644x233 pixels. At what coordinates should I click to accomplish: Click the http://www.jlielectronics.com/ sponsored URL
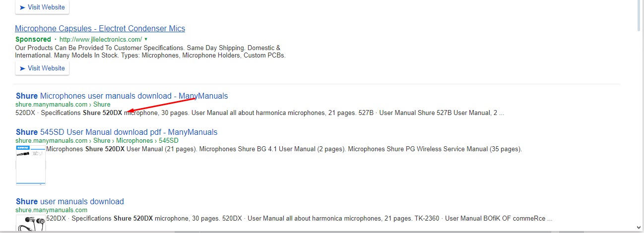pos(101,39)
